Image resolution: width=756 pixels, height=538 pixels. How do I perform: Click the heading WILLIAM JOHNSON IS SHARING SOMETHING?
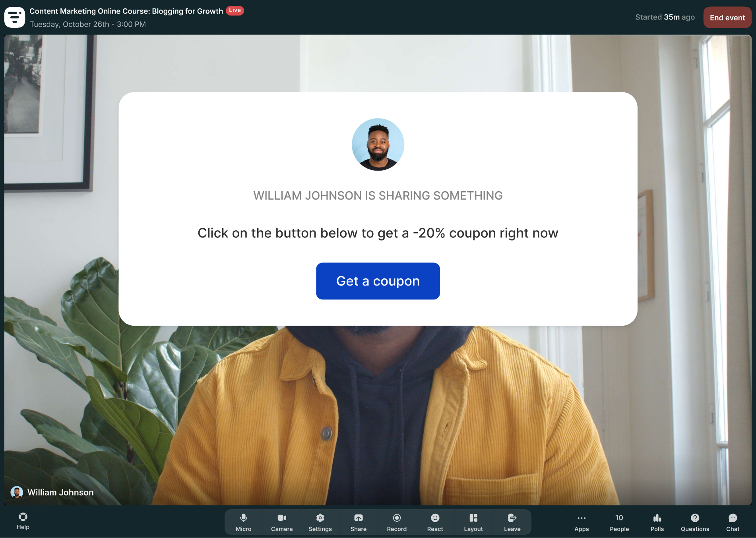click(x=378, y=196)
